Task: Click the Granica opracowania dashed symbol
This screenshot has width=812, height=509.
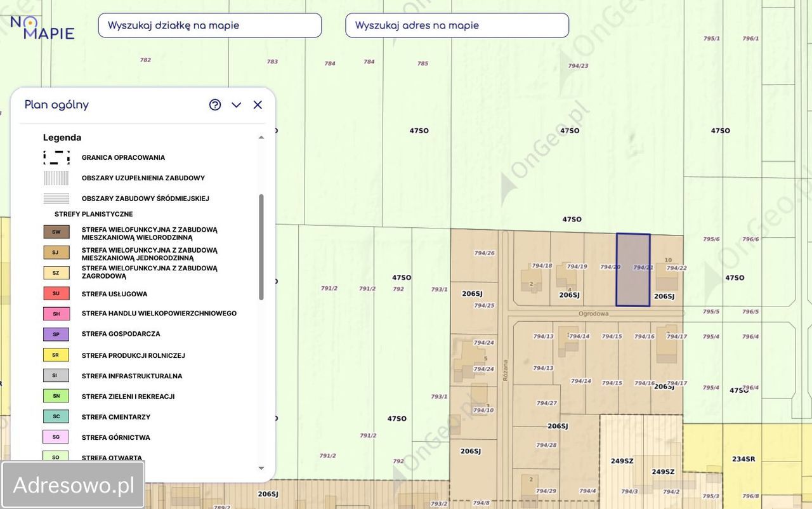Action: coord(56,157)
